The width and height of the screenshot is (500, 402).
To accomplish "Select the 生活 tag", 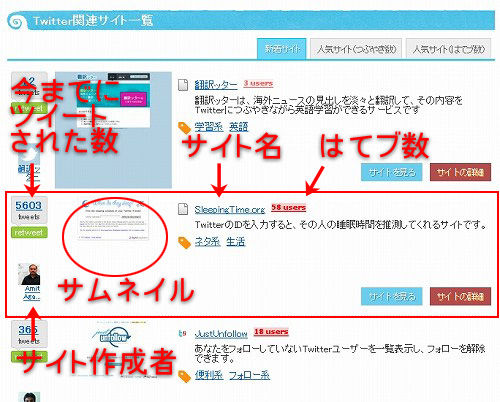I will (x=235, y=242).
